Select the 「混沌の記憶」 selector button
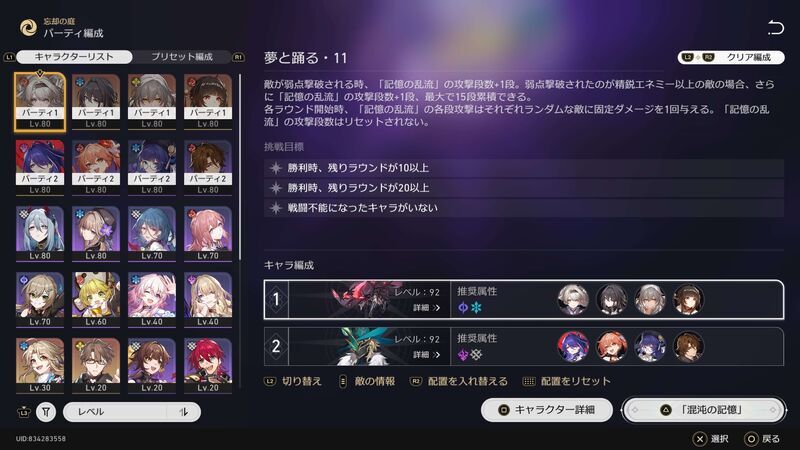Image resolution: width=800 pixels, height=450 pixels. tap(704, 410)
